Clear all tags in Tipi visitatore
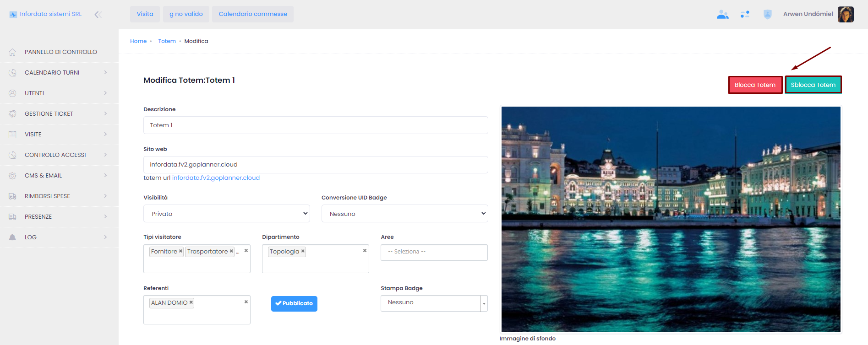 point(246,251)
